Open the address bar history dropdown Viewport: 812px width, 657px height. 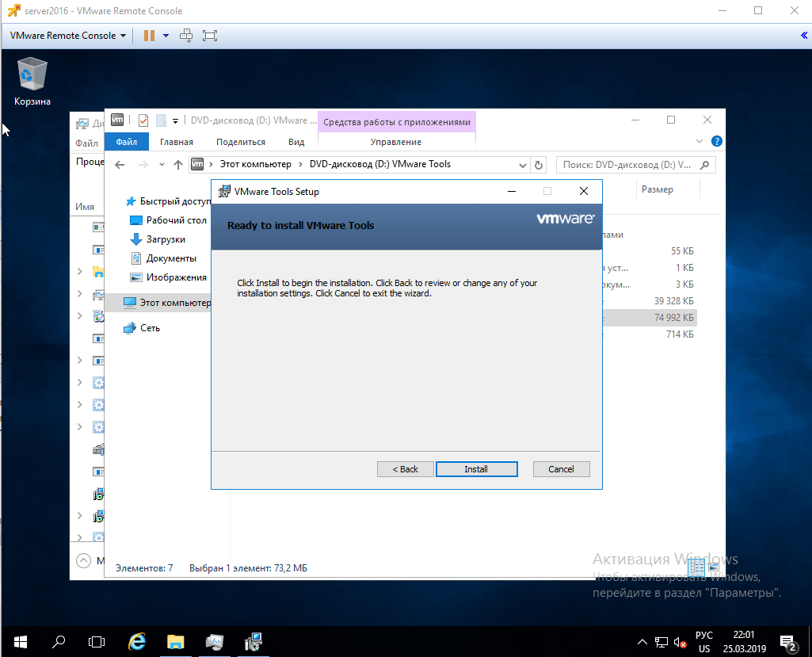(522, 165)
